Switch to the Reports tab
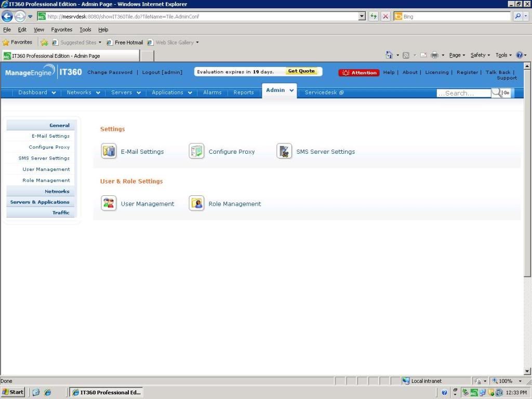 pyautogui.click(x=244, y=92)
